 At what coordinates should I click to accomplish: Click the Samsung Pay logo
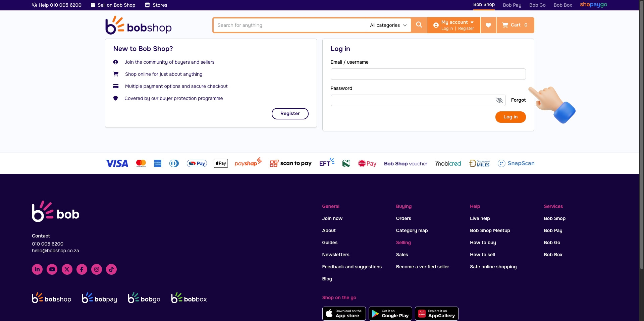pos(197,163)
